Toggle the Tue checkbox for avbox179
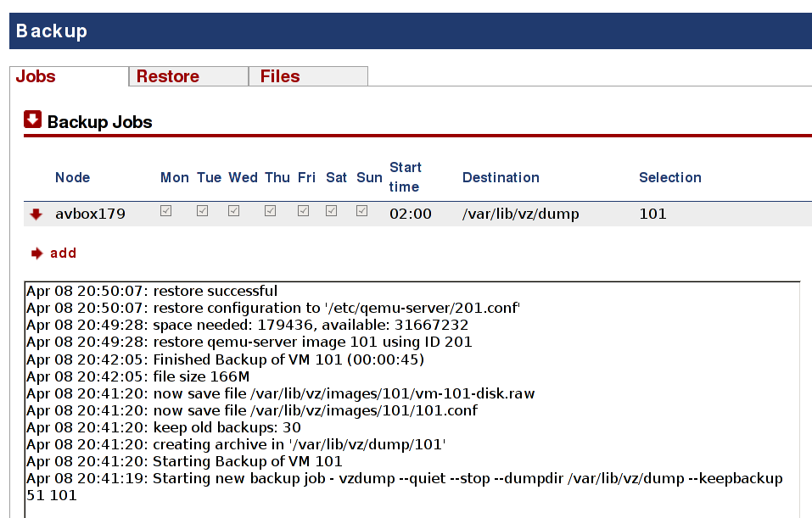This screenshot has width=812, height=518. [x=203, y=210]
